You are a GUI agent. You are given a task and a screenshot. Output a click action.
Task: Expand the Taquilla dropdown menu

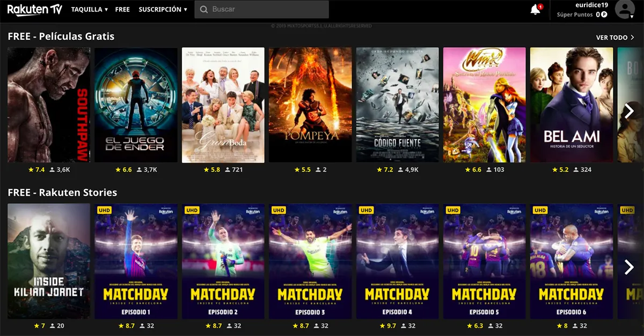coord(89,10)
